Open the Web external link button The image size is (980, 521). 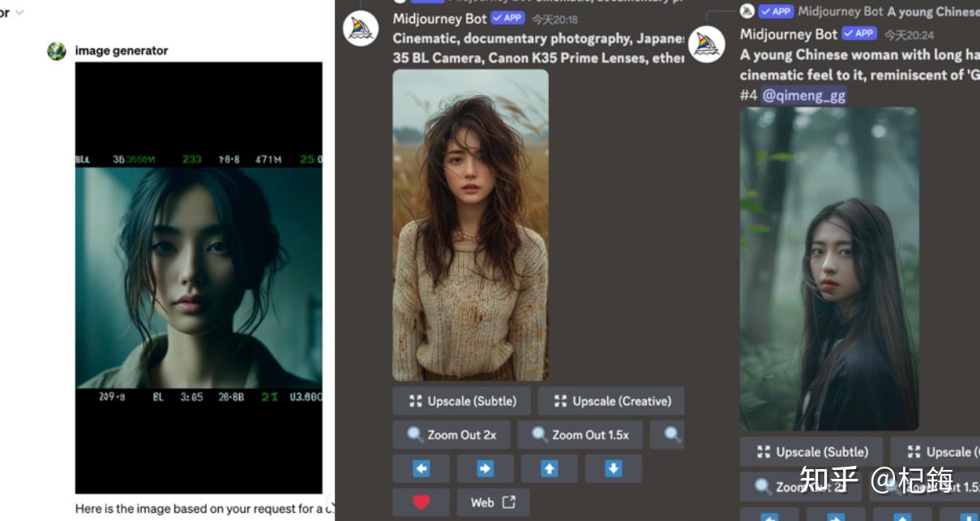pyautogui.click(x=494, y=502)
